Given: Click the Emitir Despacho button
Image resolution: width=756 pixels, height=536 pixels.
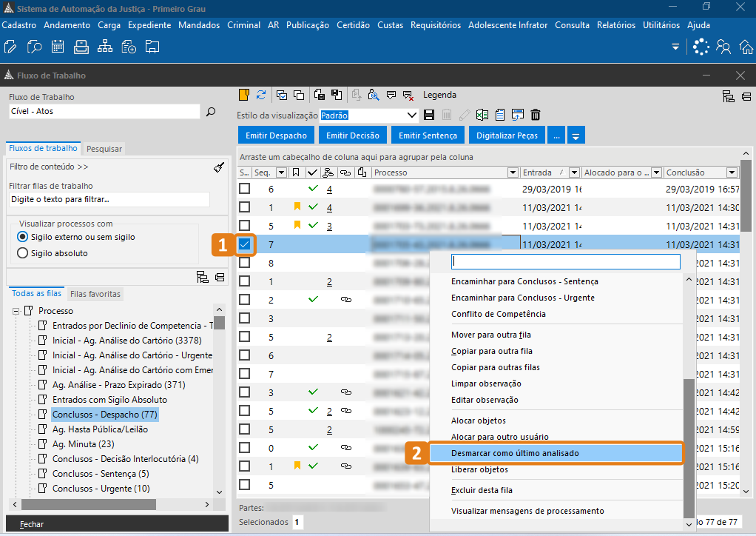Looking at the screenshot, I should tap(276, 135).
